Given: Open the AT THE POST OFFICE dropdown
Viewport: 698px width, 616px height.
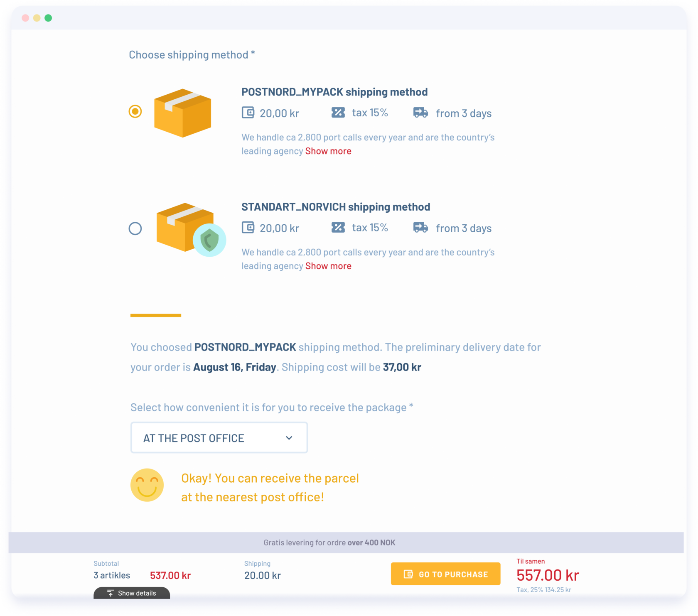Looking at the screenshot, I should pos(219,438).
